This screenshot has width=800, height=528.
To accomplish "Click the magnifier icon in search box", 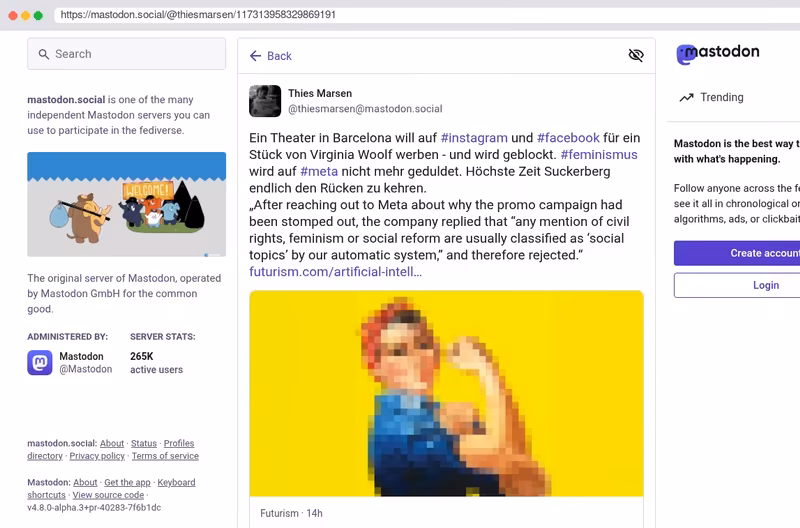I will click(44, 54).
